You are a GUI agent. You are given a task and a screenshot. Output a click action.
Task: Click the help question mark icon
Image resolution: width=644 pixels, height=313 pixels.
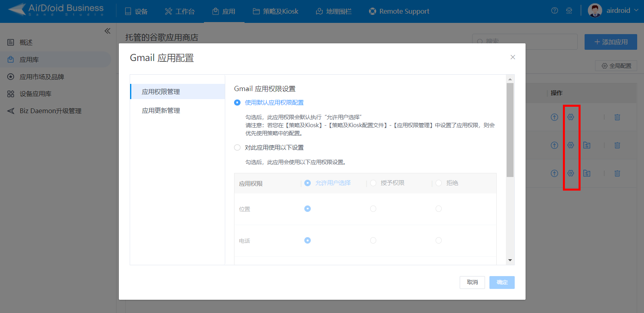554,11
